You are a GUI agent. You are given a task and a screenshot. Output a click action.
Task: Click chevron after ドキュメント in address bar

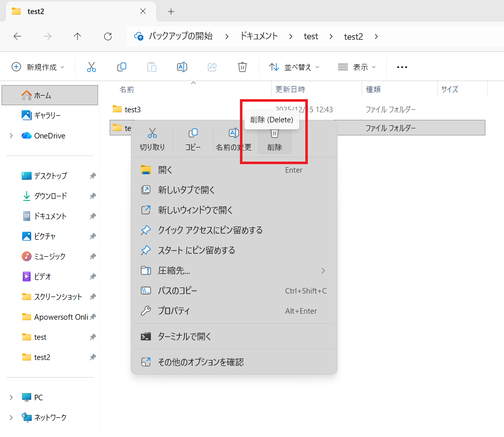tap(291, 37)
